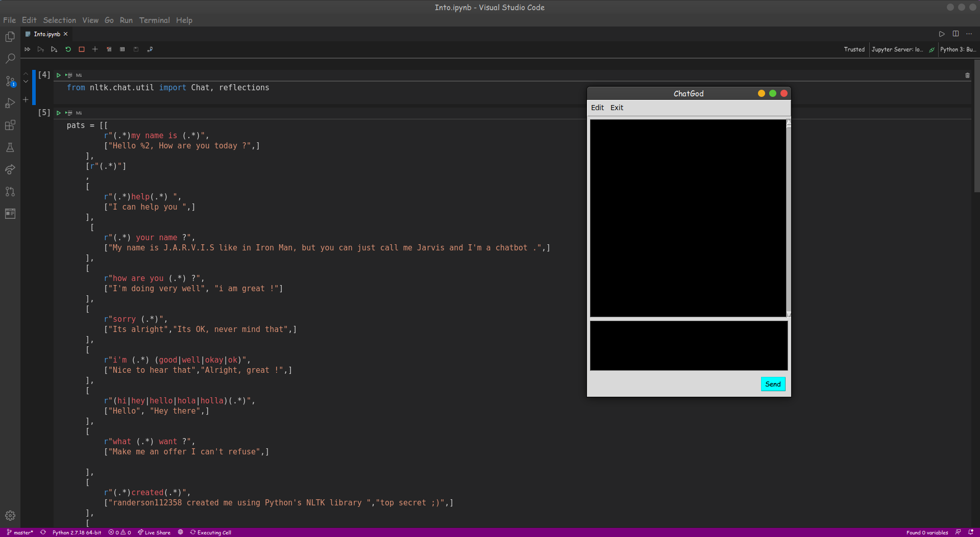
Task: Select the Python 2.7.18 64-bit interpreter
Action: pos(77,532)
